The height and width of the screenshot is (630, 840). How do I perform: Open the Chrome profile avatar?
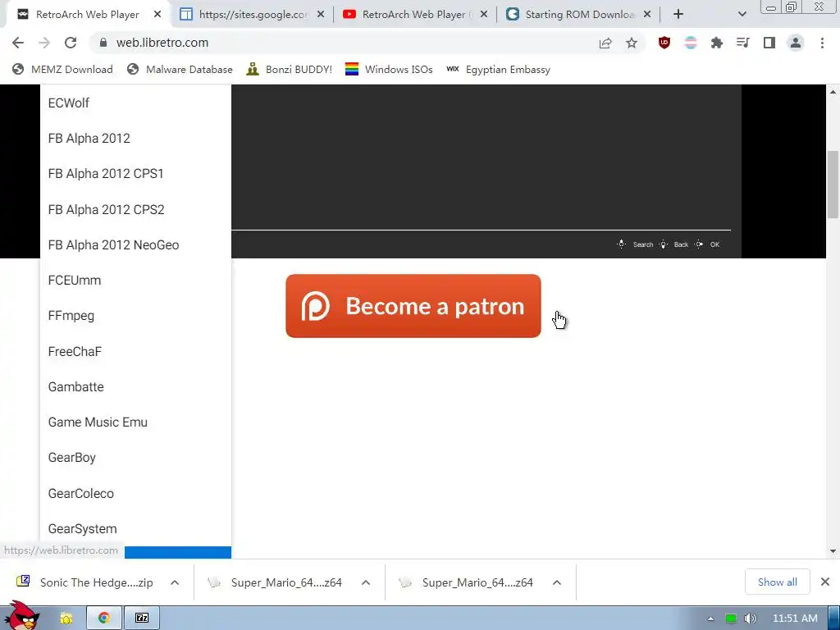coord(796,43)
